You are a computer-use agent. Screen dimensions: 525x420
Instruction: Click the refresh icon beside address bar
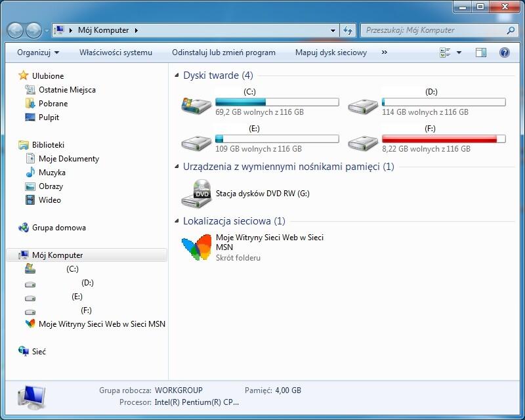point(348,30)
